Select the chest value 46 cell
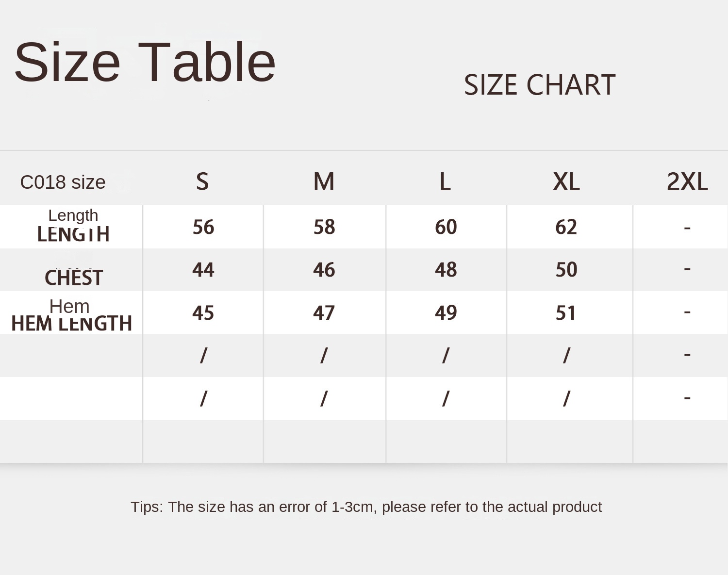The height and width of the screenshot is (575, 728). [x=324, y=270]
